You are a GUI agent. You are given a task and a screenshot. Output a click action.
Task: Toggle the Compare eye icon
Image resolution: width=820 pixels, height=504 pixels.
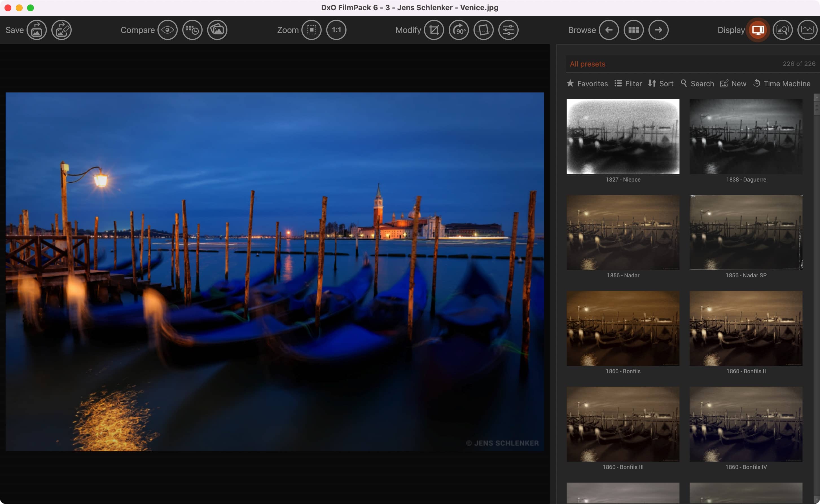tap(167, 30)
